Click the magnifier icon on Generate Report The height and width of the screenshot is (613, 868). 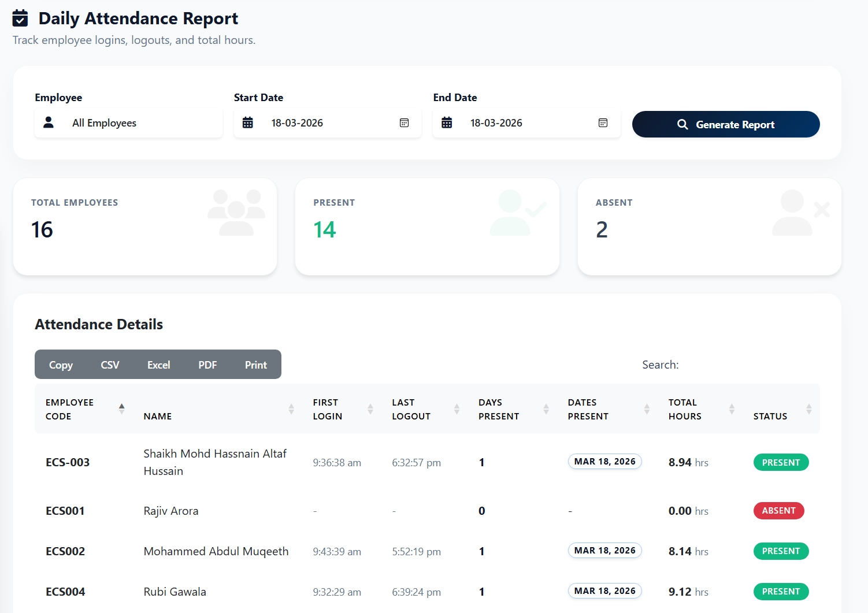coord(682,124)
